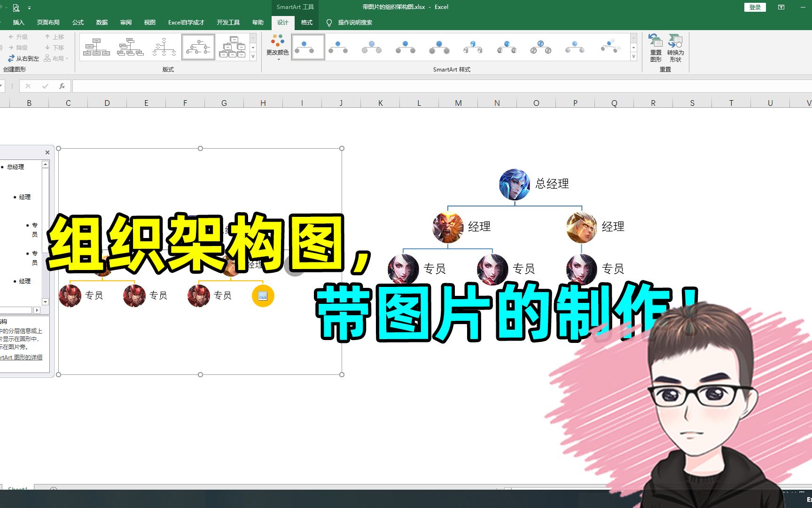Select the first 经理 bullet in text pane
This screenshot has height=508, width=812.
25,197
